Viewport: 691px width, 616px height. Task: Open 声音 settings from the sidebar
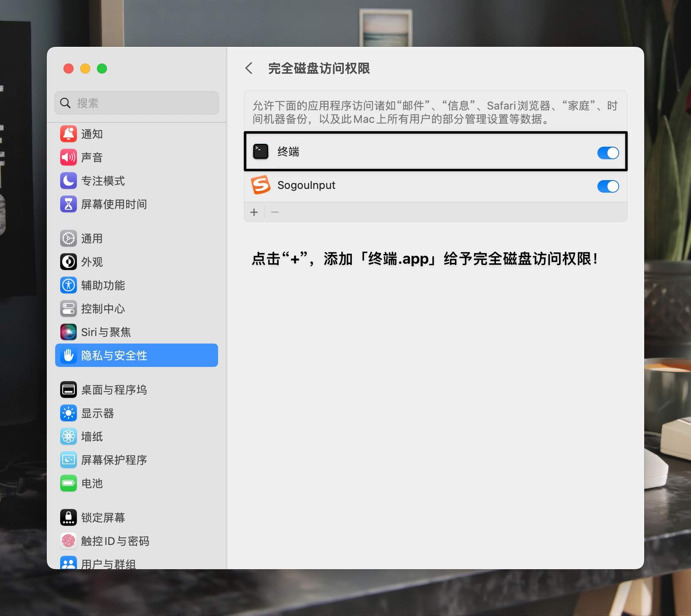coord(69,157)
